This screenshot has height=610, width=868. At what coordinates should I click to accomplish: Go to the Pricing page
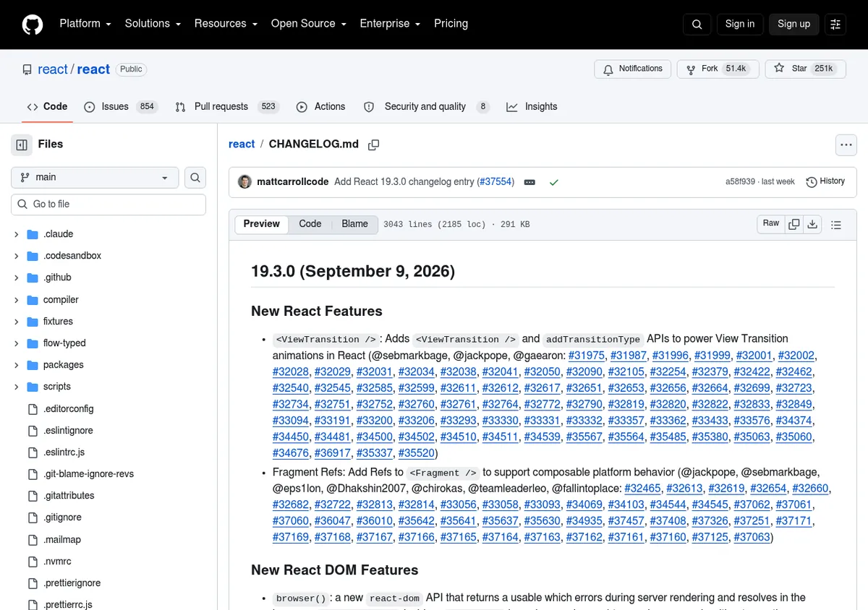click(451, 24)
